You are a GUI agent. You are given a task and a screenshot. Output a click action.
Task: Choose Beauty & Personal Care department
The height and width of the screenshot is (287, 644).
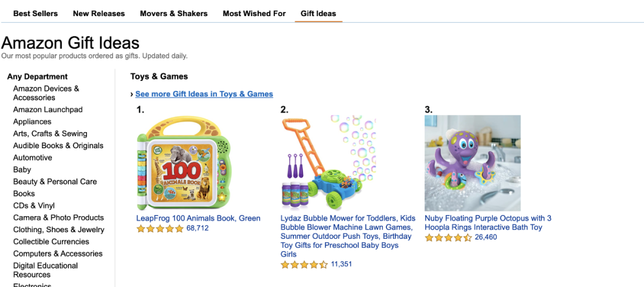point(55,182)
